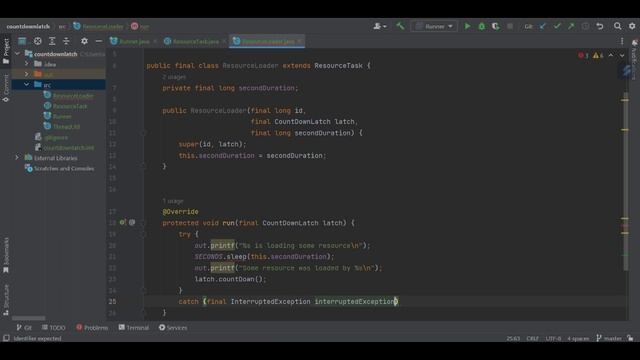Open the user account icon menu
Screen dimensions: 640x360
point(380,27)
